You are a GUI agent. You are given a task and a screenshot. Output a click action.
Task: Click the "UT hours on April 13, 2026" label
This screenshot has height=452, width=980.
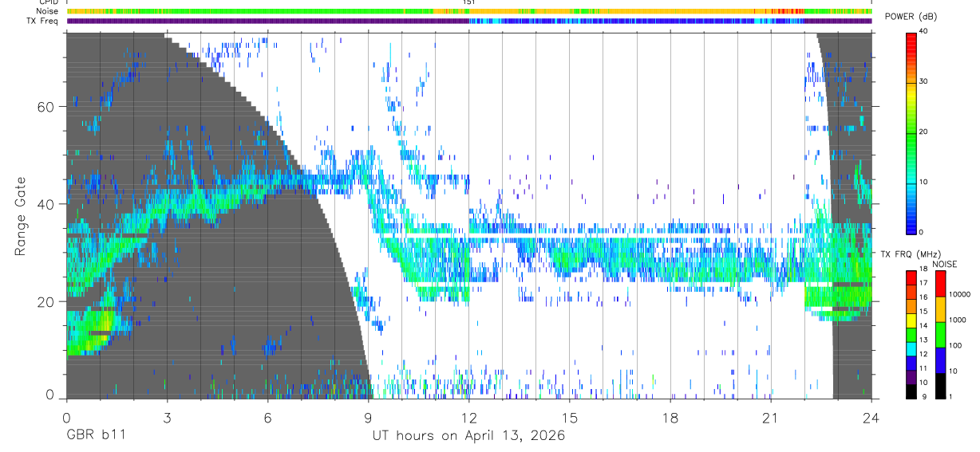[468, 436]
